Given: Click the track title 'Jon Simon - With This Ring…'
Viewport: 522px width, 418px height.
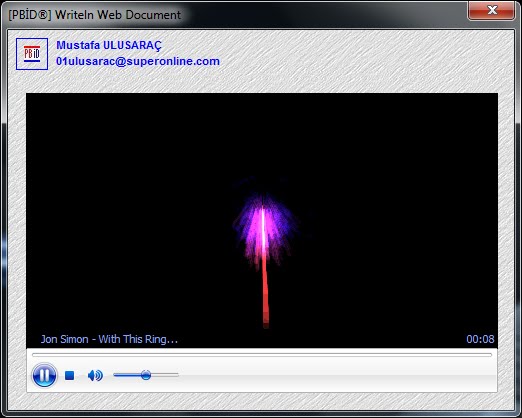Looking at the screenshot, I should (x=109, y=339).
